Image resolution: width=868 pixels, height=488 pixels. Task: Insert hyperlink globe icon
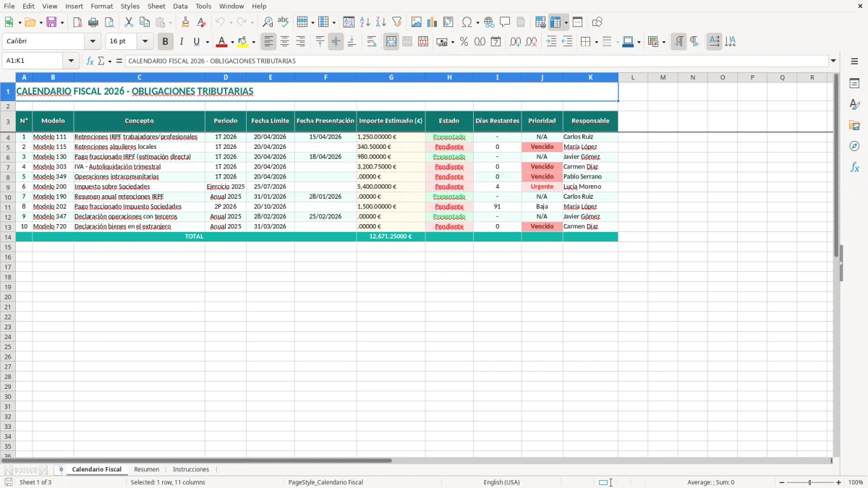tap(489, 22)
